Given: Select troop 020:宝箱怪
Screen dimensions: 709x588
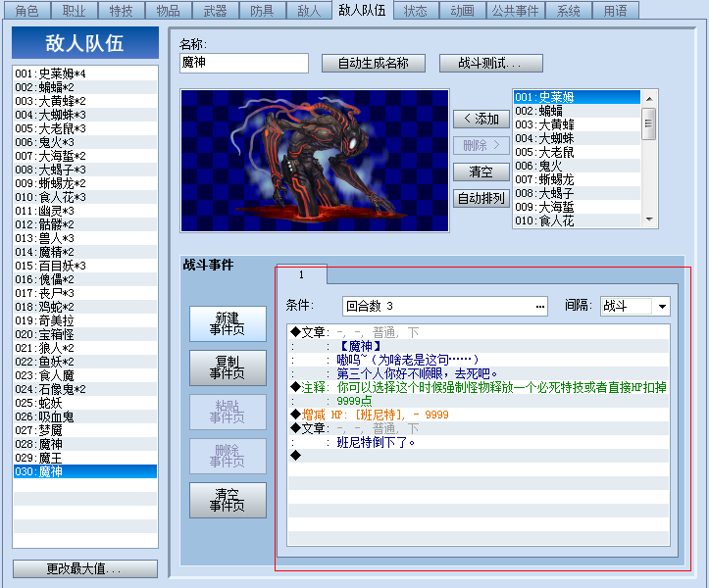Looking at the screenshot, I should point(85,334).
